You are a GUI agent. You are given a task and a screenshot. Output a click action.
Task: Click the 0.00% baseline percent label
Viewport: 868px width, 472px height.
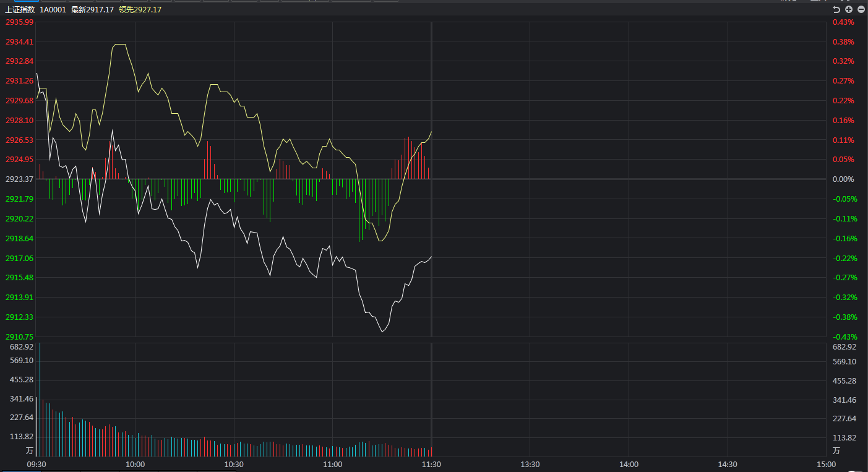pos(843,179)
